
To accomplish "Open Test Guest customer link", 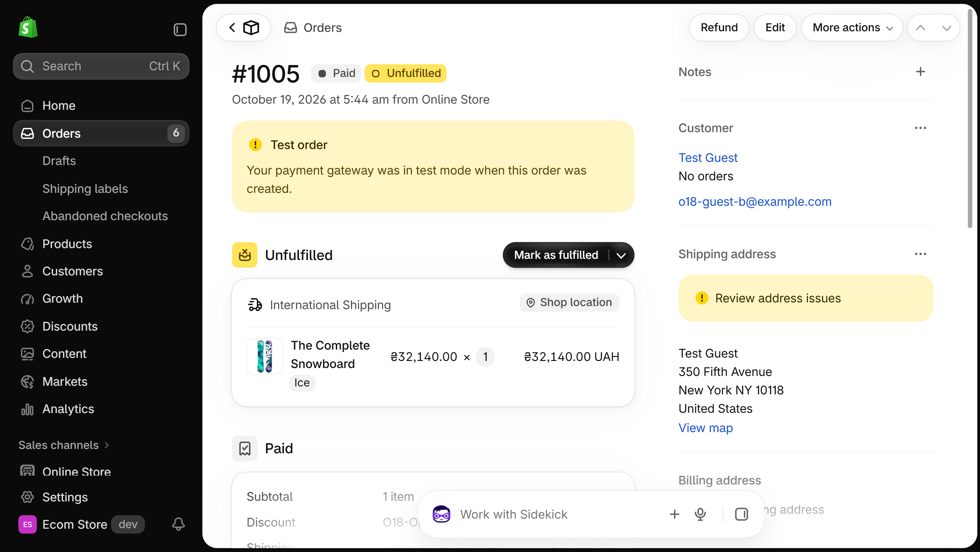I will pos(708,158).
